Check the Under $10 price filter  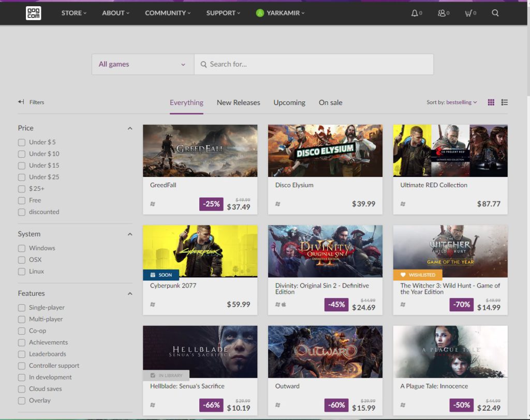click(x=22, y=154)
